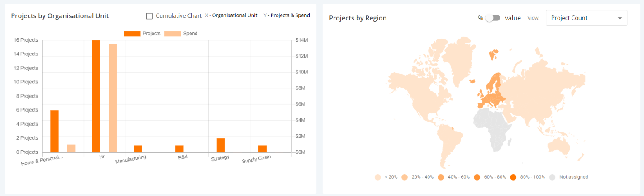The image size is (644, 196).
Task: Open the X - Organisational Unit axis selector
Action: pos(231,15)
